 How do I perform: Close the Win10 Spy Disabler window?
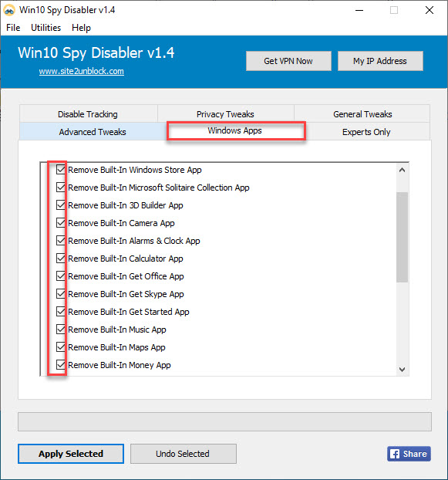click(x=429, y=10)
